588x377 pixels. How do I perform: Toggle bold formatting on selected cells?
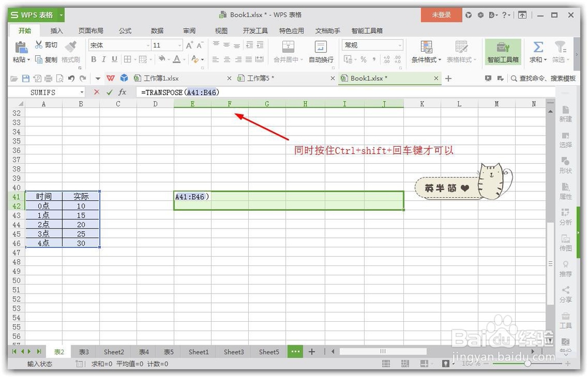[x=93, y=59]
